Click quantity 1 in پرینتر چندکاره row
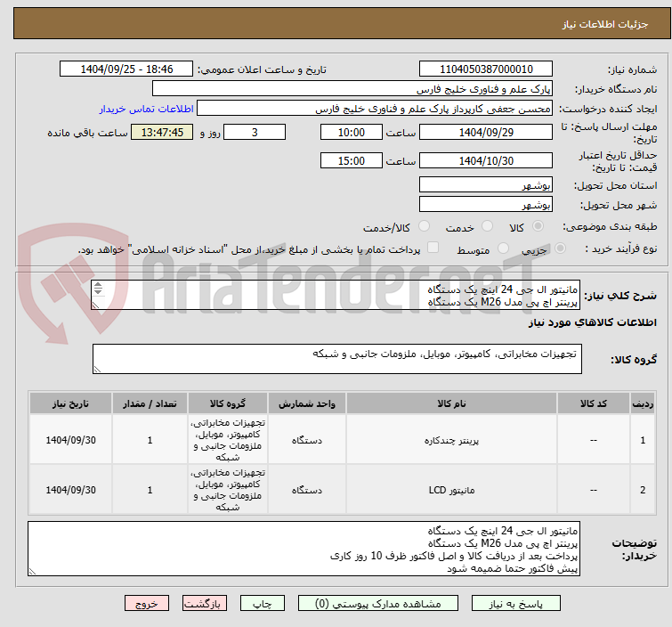The width and height of the screenshot is (672, 627). (150, 440)
